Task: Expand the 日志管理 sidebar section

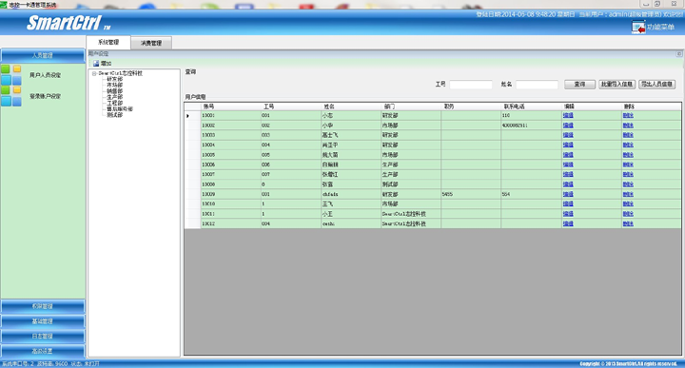Action: [x=42, y=336]
